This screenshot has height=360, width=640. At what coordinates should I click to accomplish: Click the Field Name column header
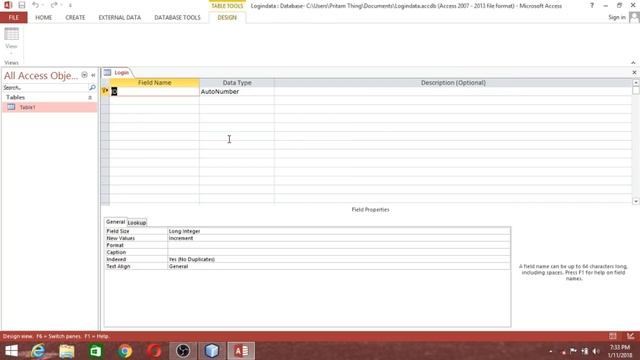(154, 82)
